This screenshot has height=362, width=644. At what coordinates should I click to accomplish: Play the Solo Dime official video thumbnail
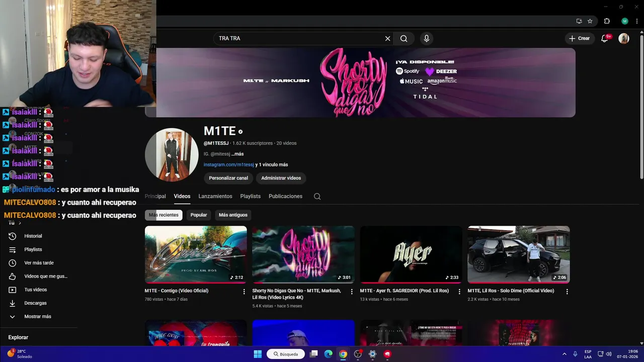519,254
